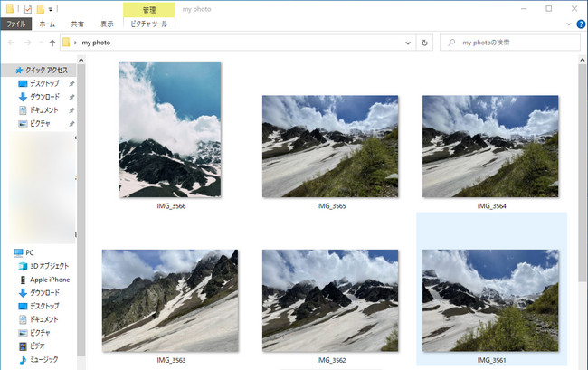
Task: Select the IMG_3562 photo thumbnail
Action: [x=330, y=300]
